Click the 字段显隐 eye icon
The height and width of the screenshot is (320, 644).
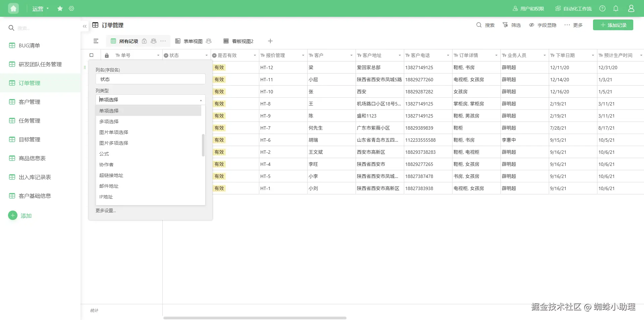[x=532, y=25]
